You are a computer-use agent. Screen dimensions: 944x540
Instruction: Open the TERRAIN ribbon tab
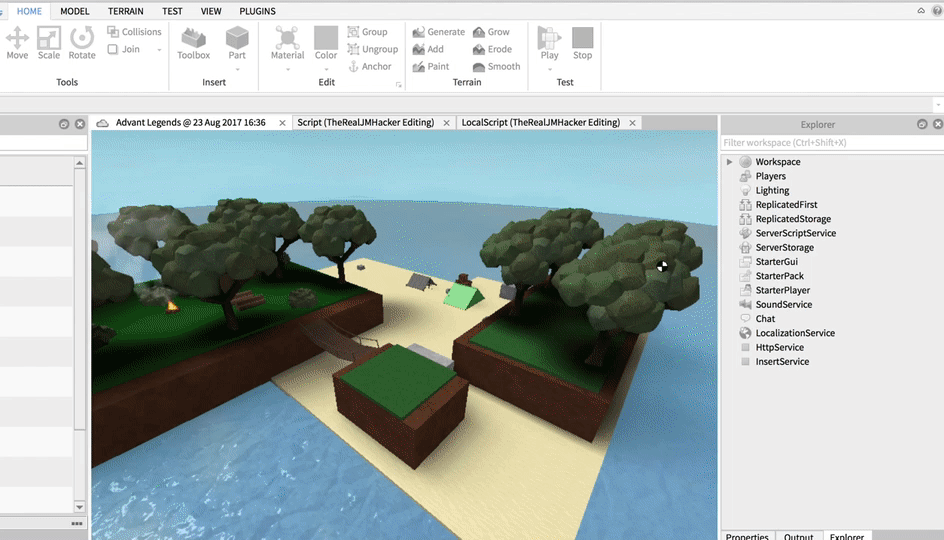point(126,11)
